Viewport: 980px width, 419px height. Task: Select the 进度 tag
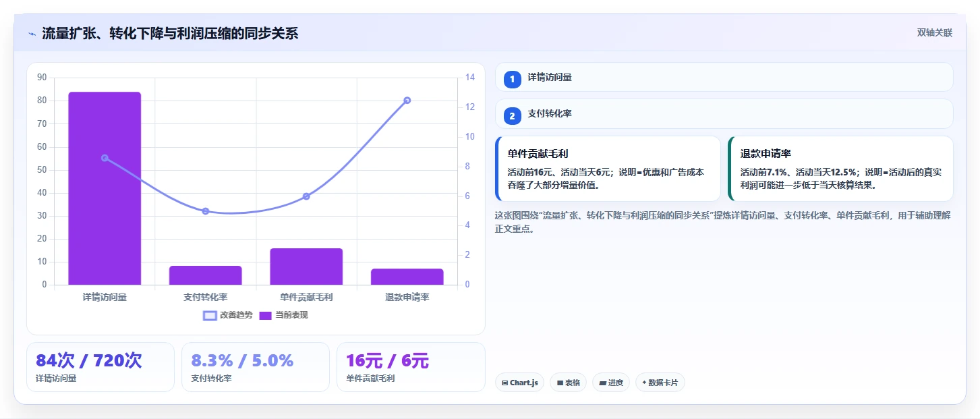(x=610, y=383)
